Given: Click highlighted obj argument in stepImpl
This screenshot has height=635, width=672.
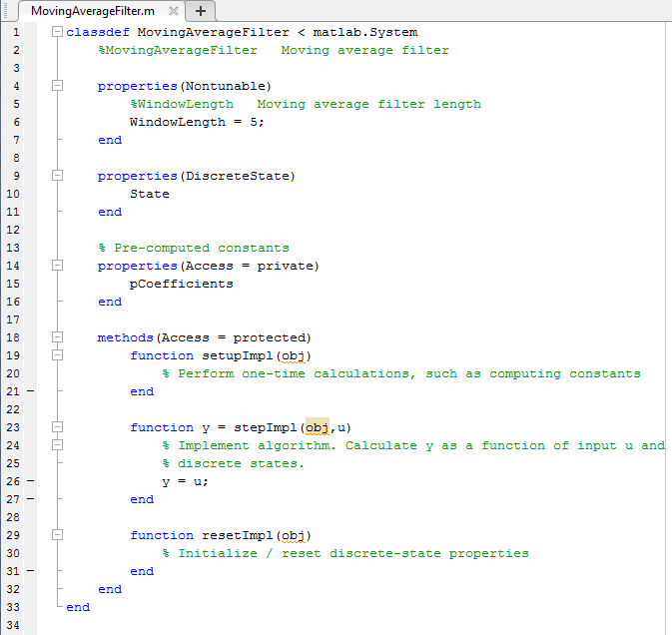Looking at the screenshot, I should click(317, 427).
